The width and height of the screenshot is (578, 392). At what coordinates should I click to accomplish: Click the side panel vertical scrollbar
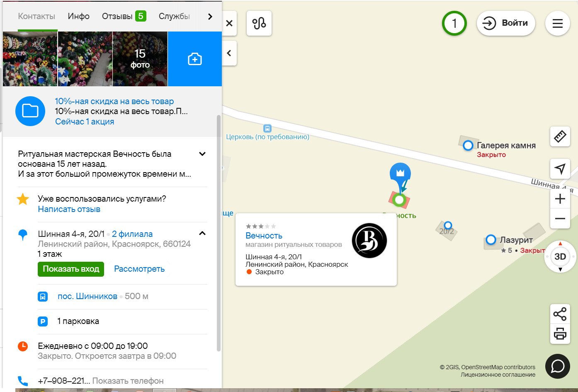click(219, 233)
